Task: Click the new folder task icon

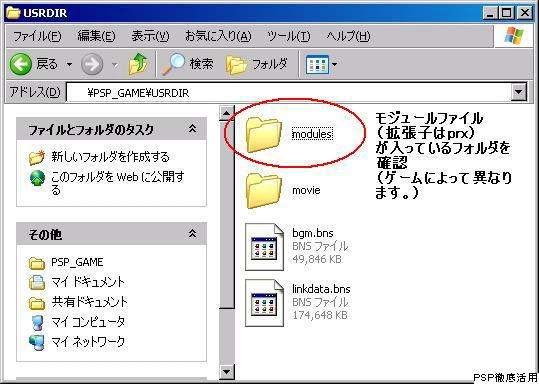Action: pos(36,157)
